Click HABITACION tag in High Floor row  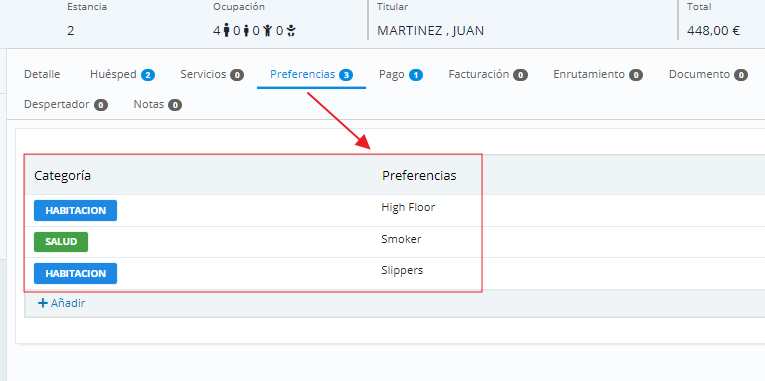point(76,210)
